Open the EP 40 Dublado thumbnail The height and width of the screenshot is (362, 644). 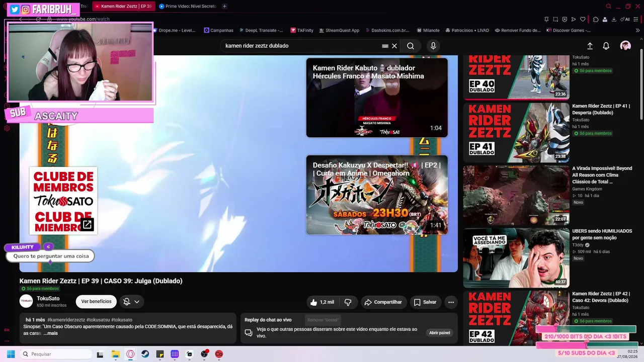click(x=516, y=76)
